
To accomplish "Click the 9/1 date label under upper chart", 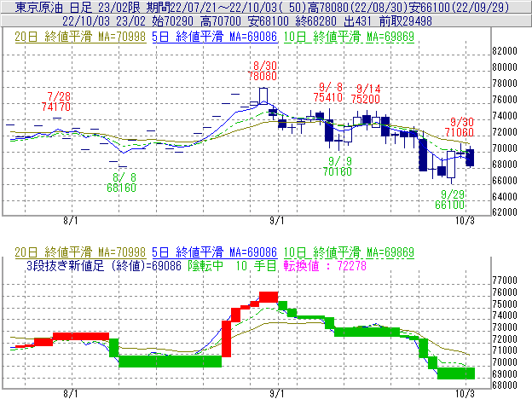I will click(277, 221).
